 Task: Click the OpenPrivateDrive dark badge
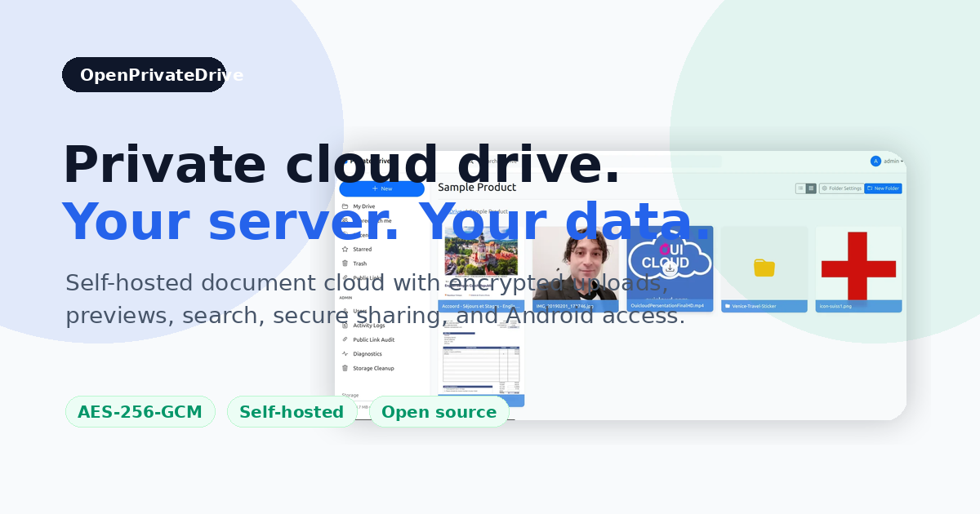pyautogui.click(x=144, y=75)
